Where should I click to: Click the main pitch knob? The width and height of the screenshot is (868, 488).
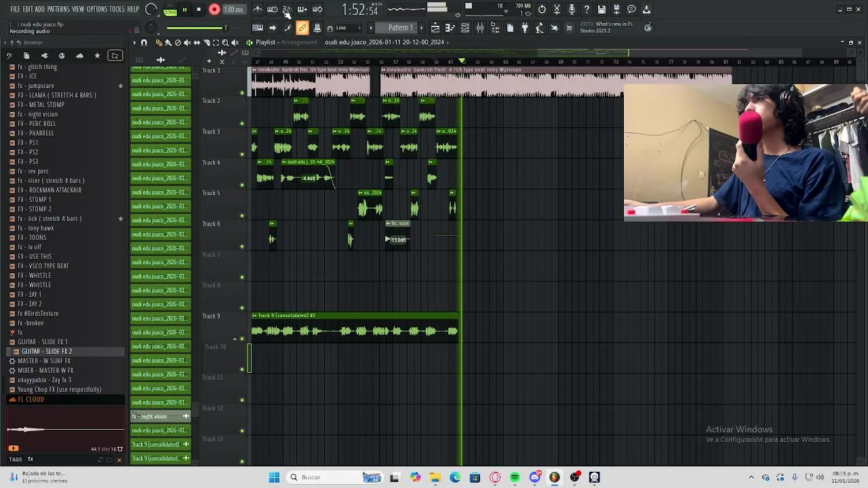point(151,28)
